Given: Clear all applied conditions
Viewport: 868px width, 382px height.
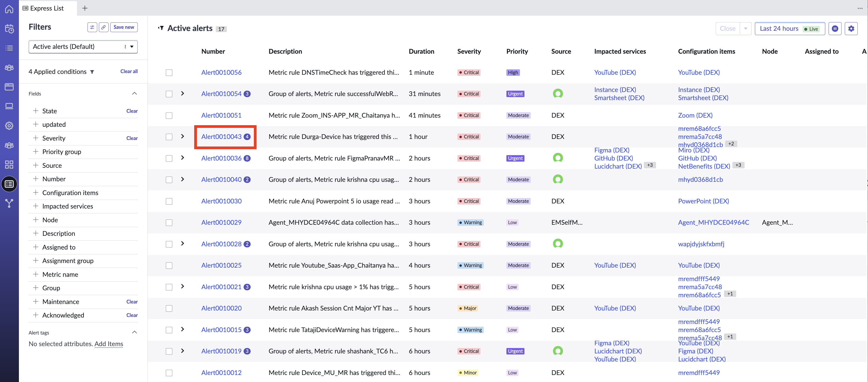Looking at the screenshot, I should 129,71.
